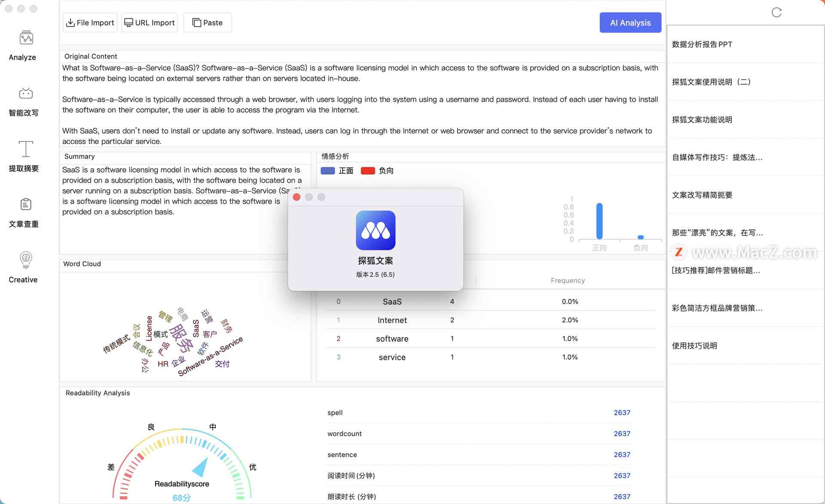Click the Paste import icon
Viewport: 825px width, 504px height.
click(207, 22)
